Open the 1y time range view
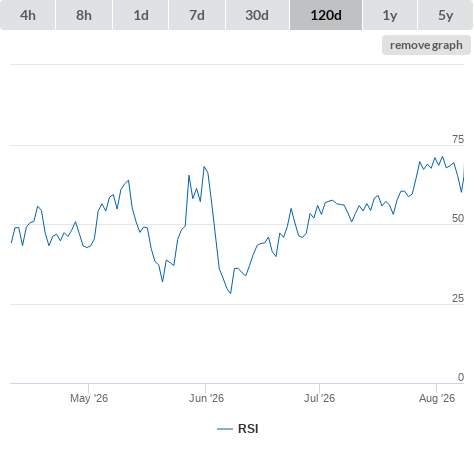The width and height of the screenshot is (474, 455). [390, 15]
